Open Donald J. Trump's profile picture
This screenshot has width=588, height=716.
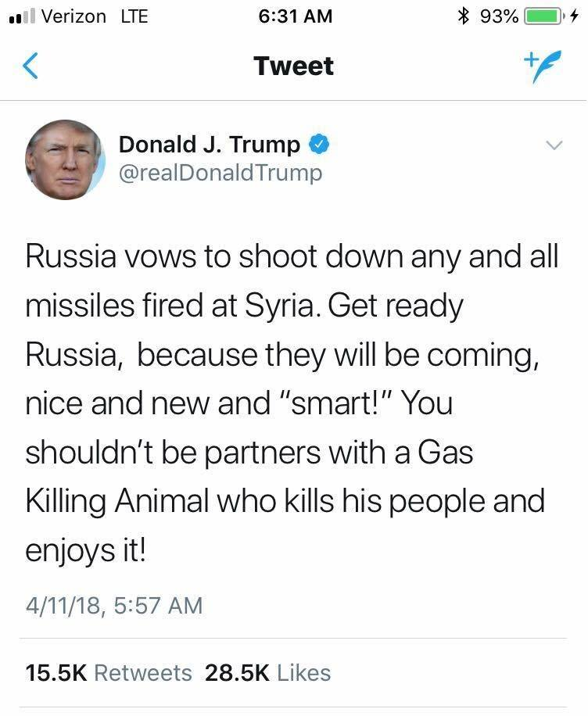click(65, 159)
